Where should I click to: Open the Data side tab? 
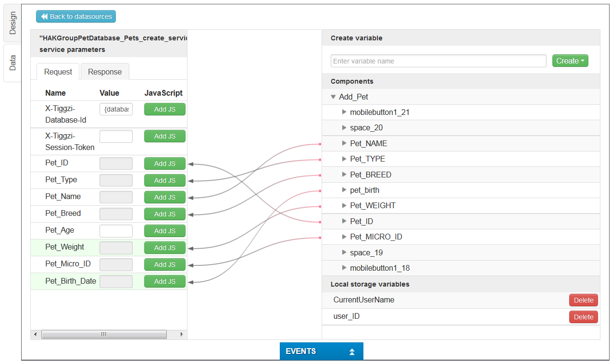click(12, 63)
